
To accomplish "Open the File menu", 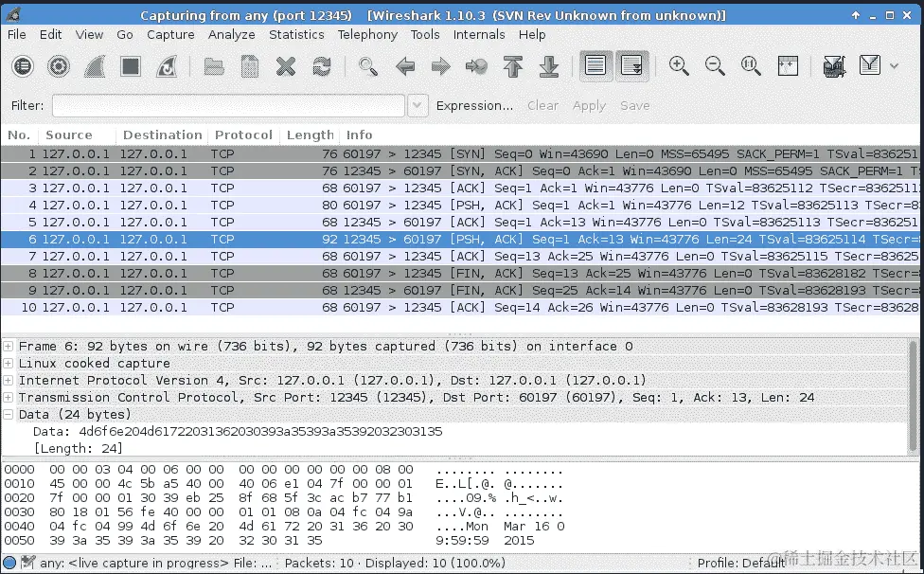I will tap(16, 35).
